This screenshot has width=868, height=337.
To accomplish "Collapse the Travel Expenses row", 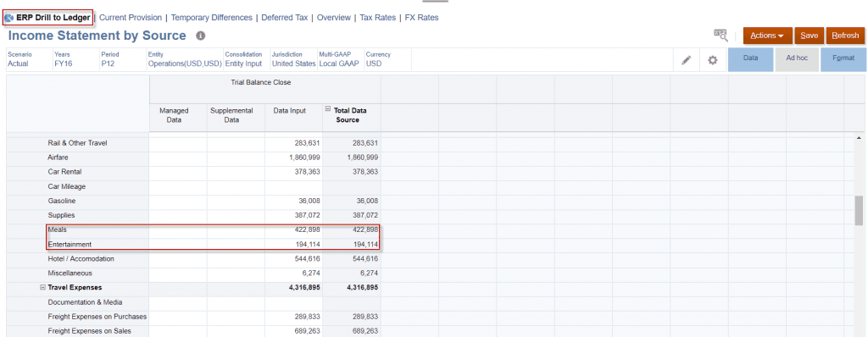I will (42, 288).
